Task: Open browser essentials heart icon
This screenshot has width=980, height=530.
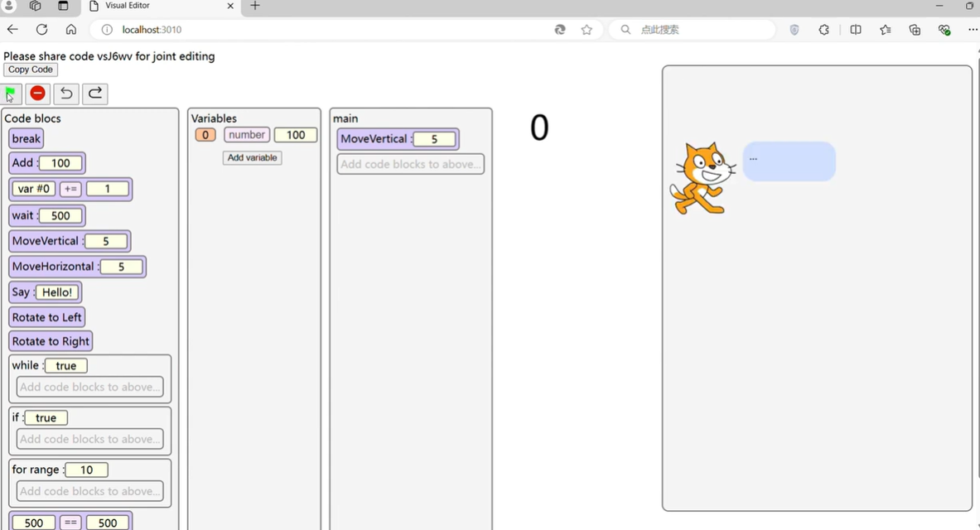Action: click(944, 29)
